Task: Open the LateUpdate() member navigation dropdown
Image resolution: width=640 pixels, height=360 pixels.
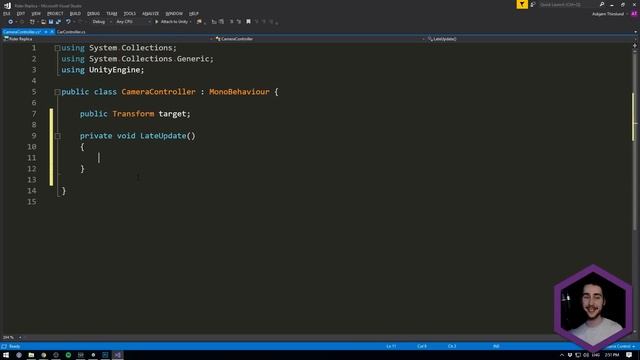Action: [529, 39]
